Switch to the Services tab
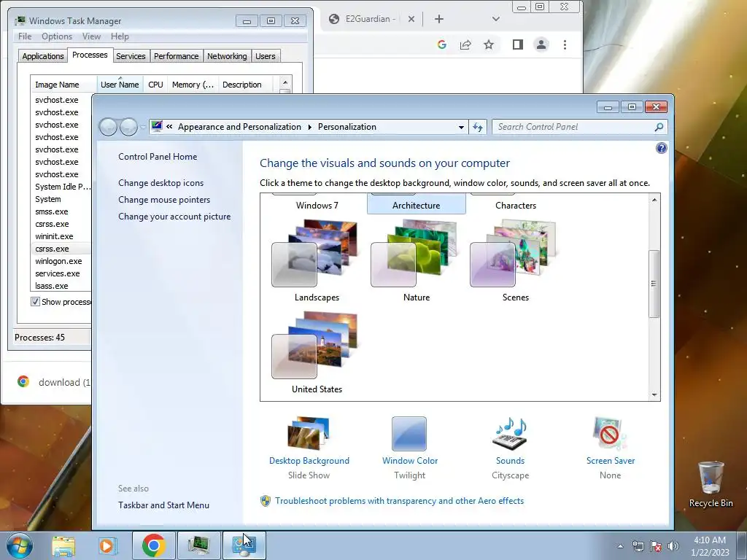 pos(131,56)
